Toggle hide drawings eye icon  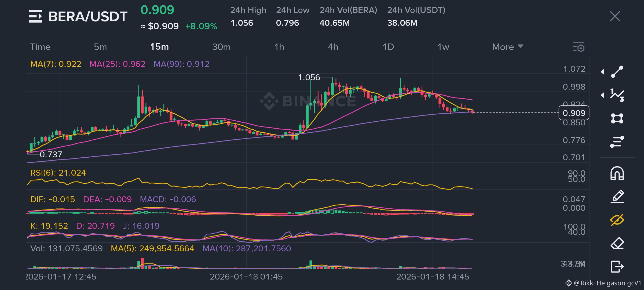coord(617,220)
